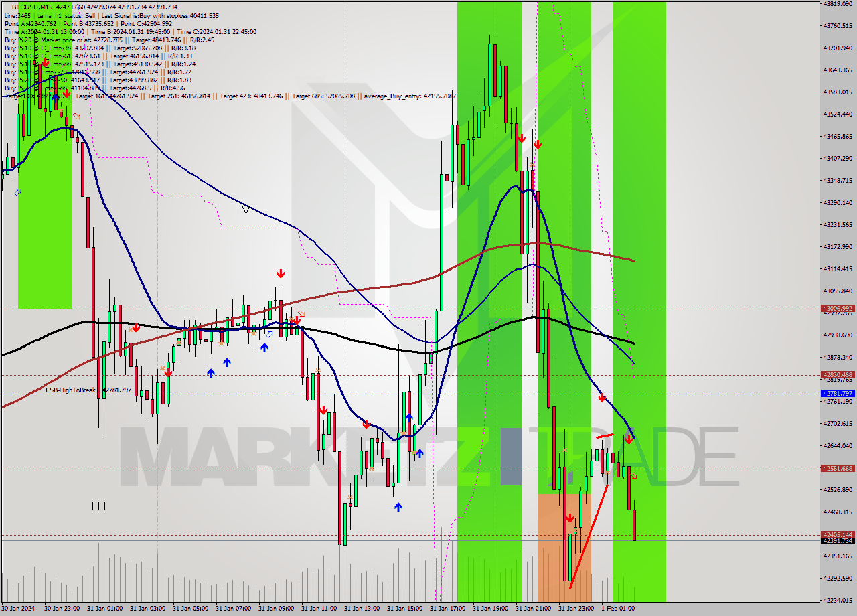This screenshot has width=857, height=616.
Task: Click the 42878.540 price axis label
Action: tap(838, 357)
